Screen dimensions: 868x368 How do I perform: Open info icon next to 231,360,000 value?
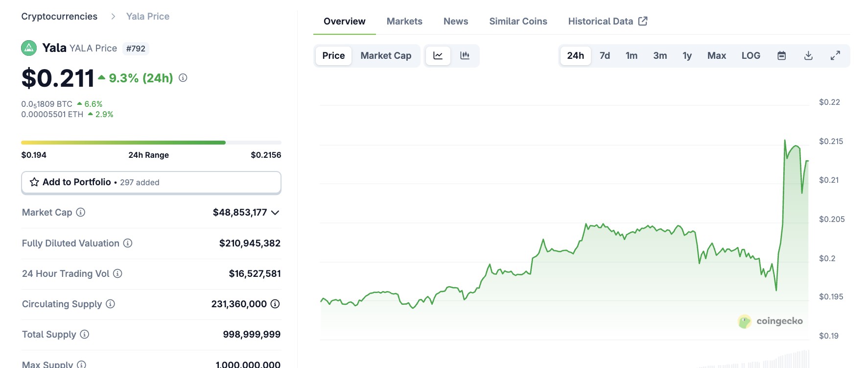[275, 304]
